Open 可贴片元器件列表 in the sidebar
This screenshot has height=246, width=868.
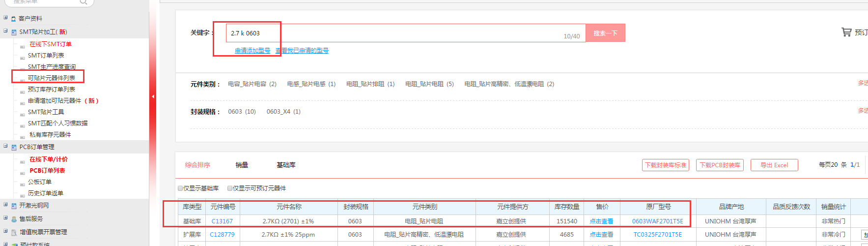[x=52, y=78]
